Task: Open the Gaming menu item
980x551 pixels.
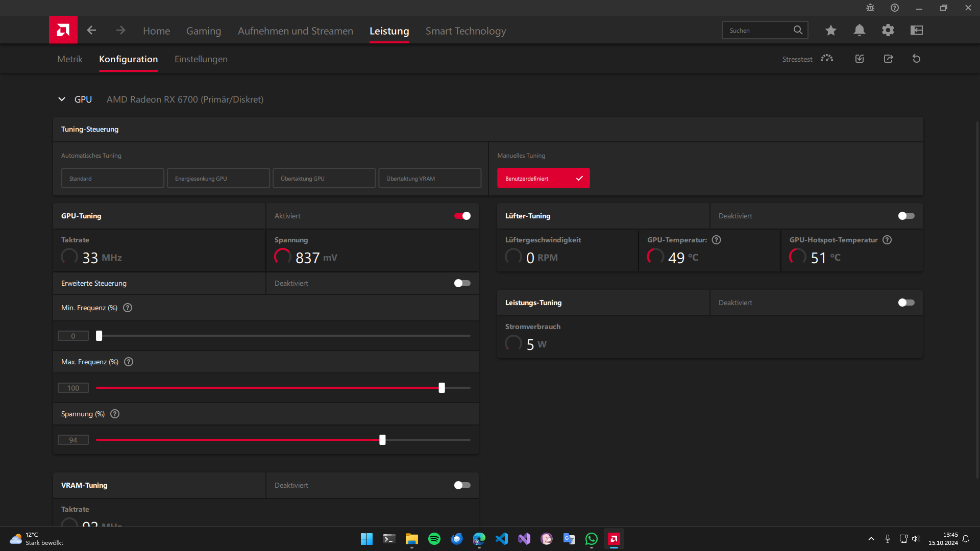Action: point(204,31)
